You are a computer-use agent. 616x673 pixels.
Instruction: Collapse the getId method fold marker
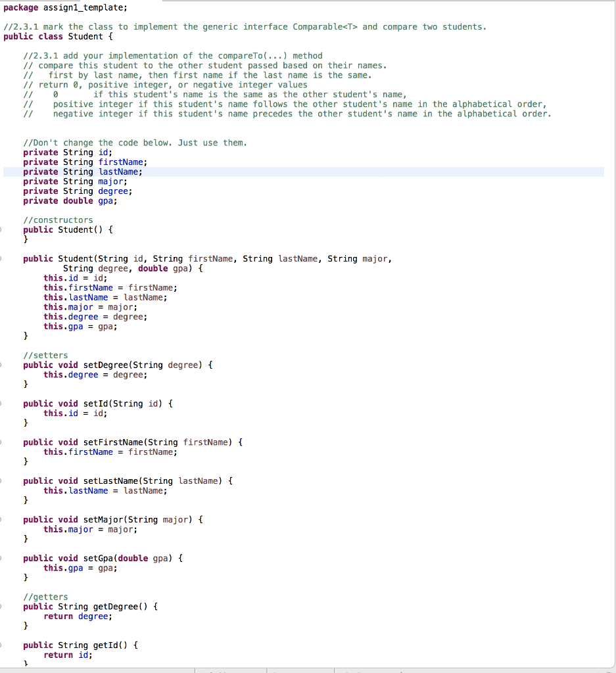2,645
